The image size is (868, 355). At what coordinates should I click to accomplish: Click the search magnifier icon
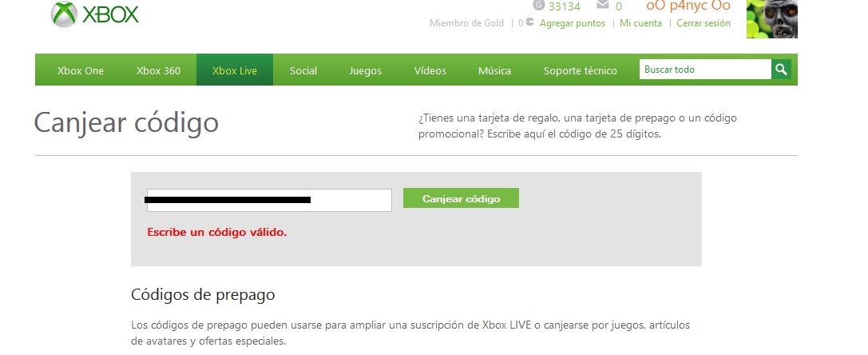click(x=781, y=70)
